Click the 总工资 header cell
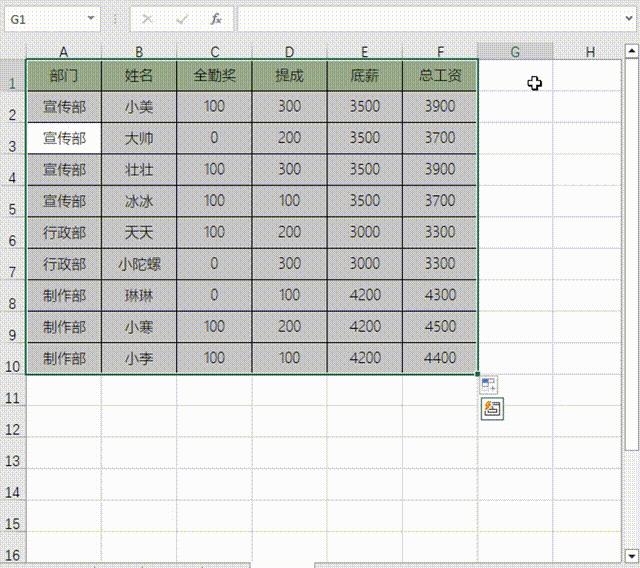Image resolution: width=640 pixels, height=568 pixels. 440,75
